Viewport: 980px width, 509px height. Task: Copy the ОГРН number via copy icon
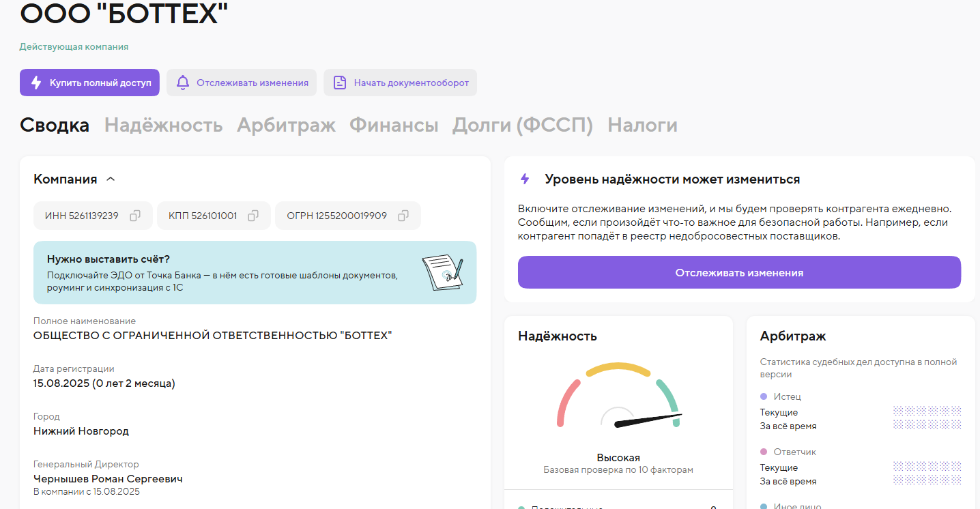(403, 216)
